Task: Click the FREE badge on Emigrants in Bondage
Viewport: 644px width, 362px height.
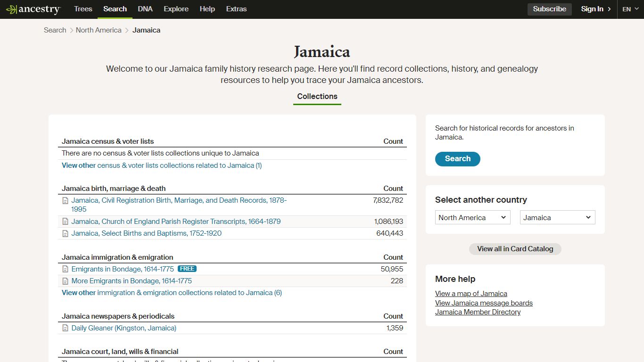Action: (187, 269)
